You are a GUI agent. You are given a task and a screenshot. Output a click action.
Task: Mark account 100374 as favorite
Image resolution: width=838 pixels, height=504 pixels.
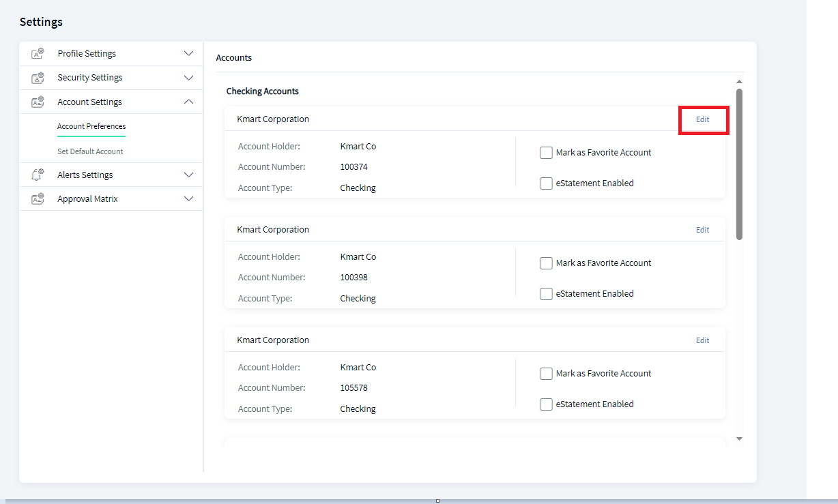546,153
